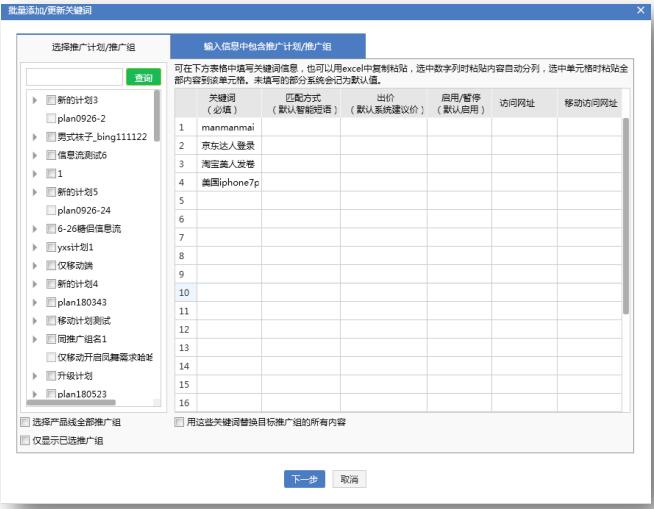Switch to 输入信息中包含推广计划/推广组 tab
Screen dimensions: 654x509
pyautogui.click(x=268, y=46)
